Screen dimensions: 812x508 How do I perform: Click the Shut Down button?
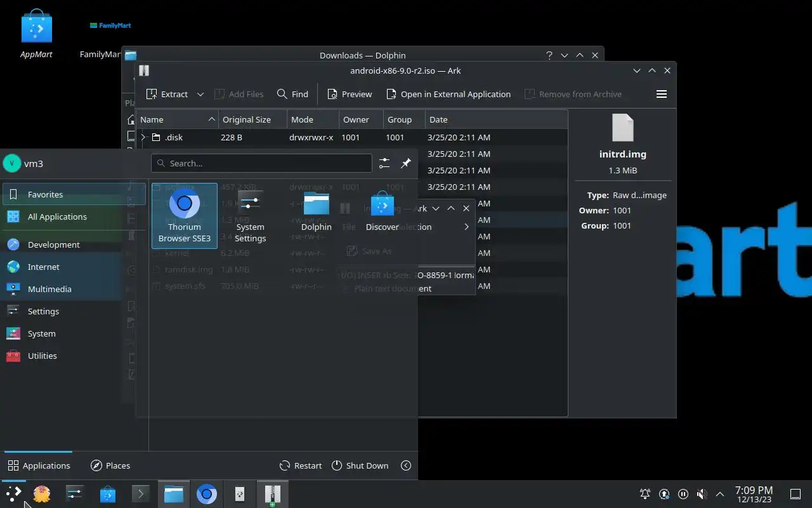pos(360,465)
